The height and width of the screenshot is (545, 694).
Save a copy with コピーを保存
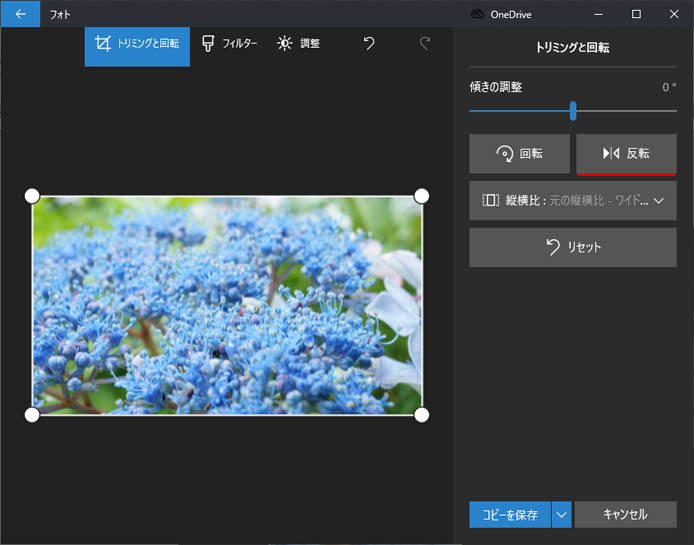510,514
